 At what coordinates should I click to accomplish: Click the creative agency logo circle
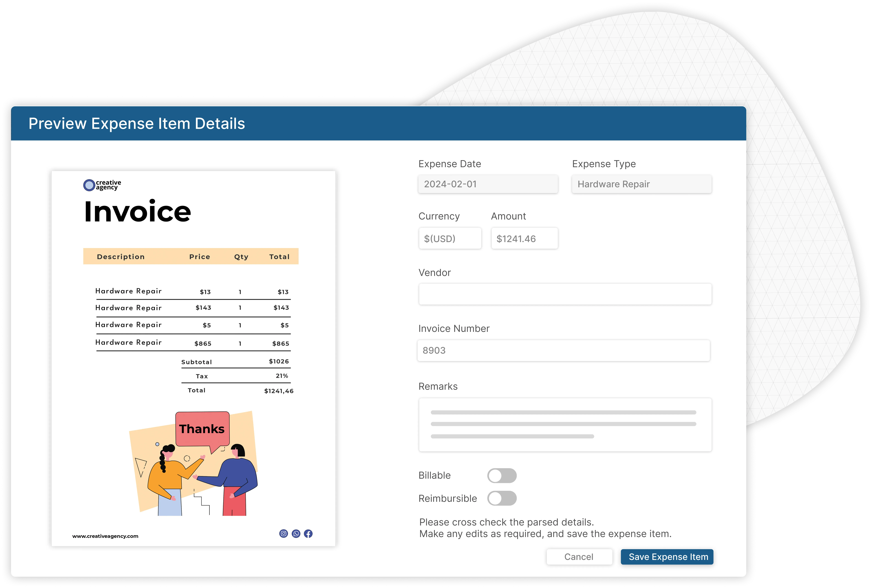89,185
